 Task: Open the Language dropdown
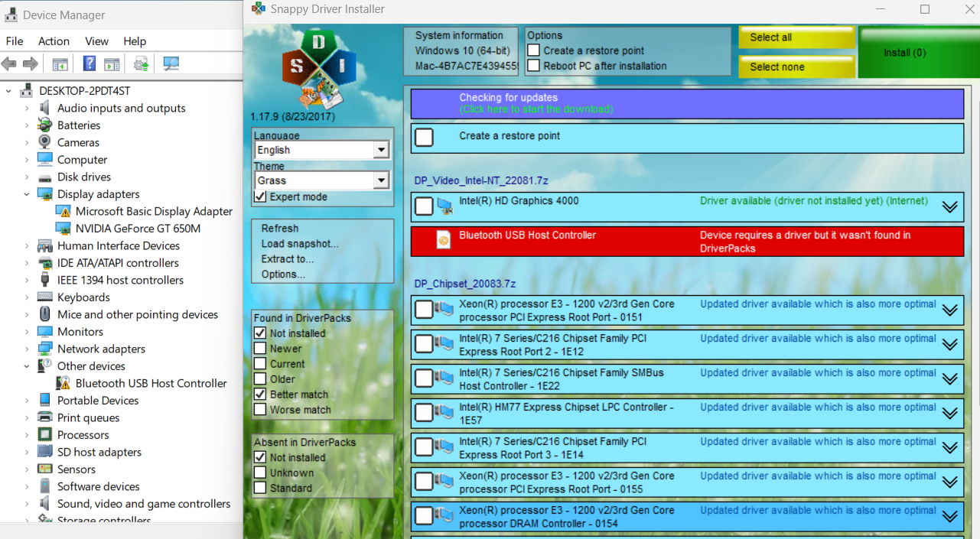pos(323,150)
